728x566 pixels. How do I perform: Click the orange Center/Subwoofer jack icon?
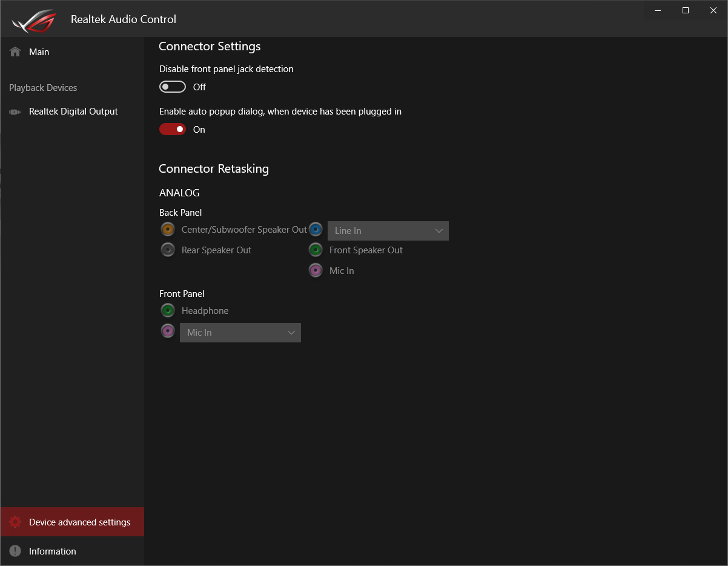pos(168,229)
